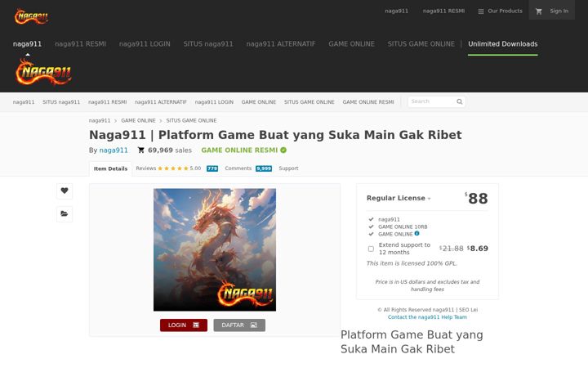588x368 pixels.
Task: Open the Our Products grid icon
Action: [481, 11]
